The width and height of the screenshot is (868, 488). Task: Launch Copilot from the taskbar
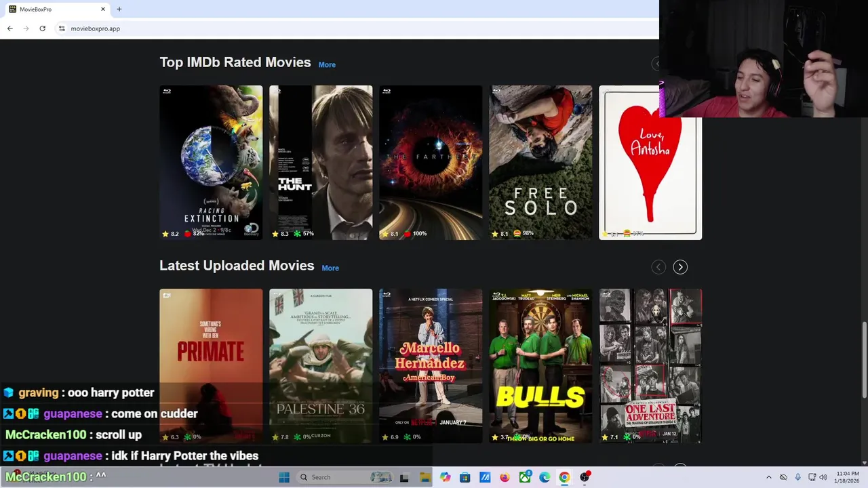(445, 477)
